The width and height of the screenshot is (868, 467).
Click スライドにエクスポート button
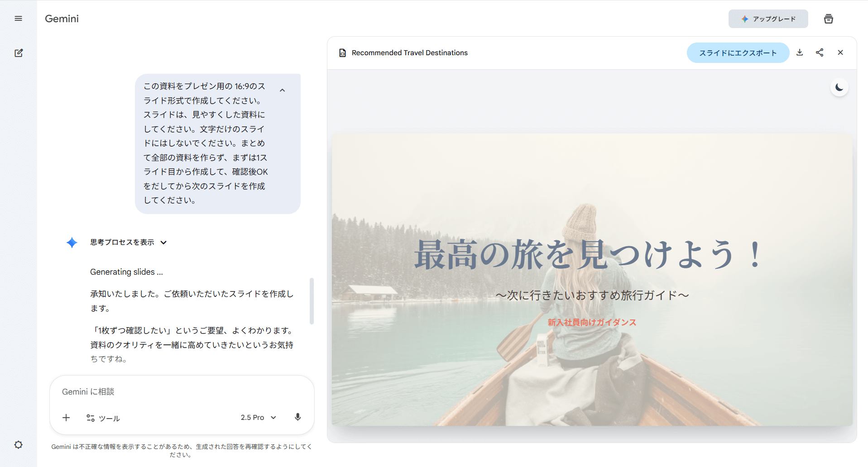738,53
